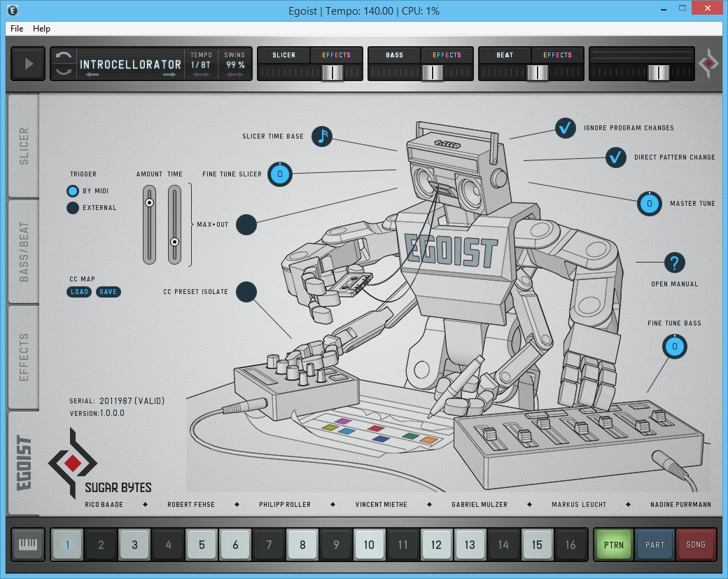
Task: Switch to SONG mode
Action: [696, 545]
